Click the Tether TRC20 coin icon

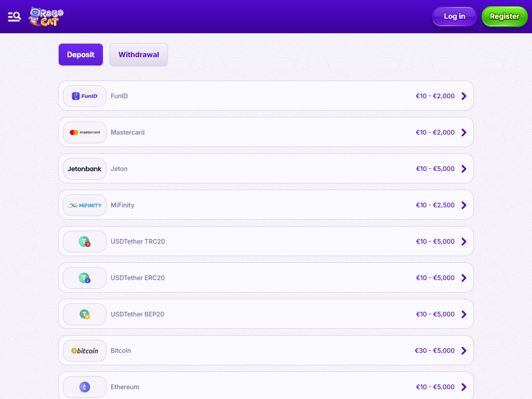(x=85, y=242)
